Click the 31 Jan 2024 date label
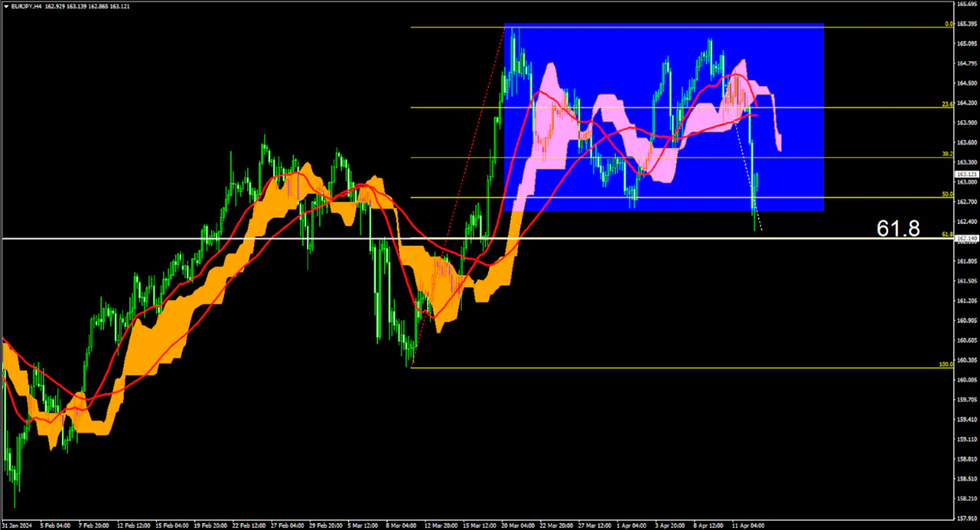The height and width of the screenshot is (530, 980). (x=16, y=525)
